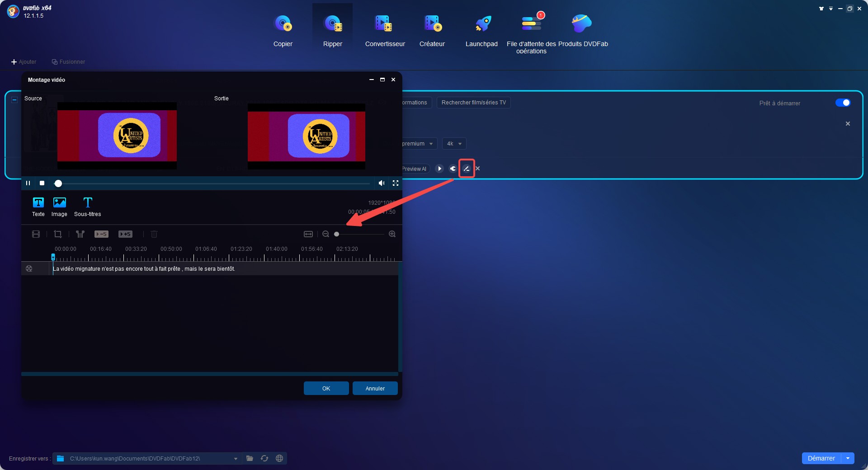868x470 pixels.
Task: Click the trash delete icon
Action: tap(154, 234)
